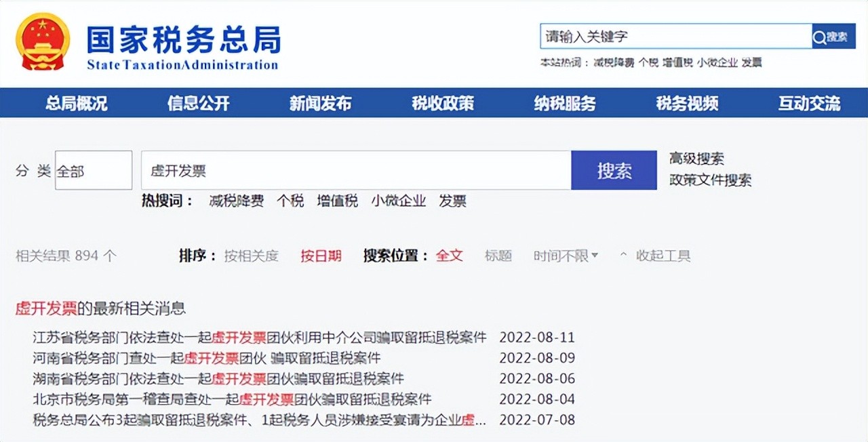Set search position to 标题
This screenshot has height=442, width=868.
498,256
